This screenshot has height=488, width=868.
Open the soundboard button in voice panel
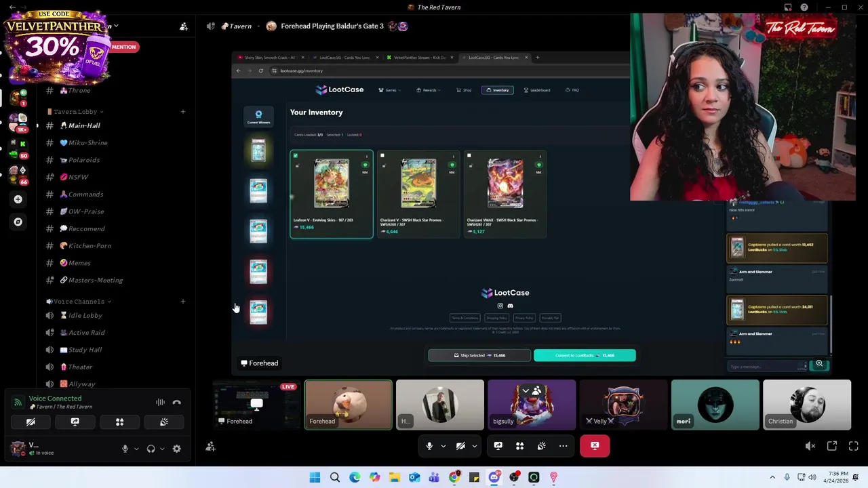[x=163, y=422]
